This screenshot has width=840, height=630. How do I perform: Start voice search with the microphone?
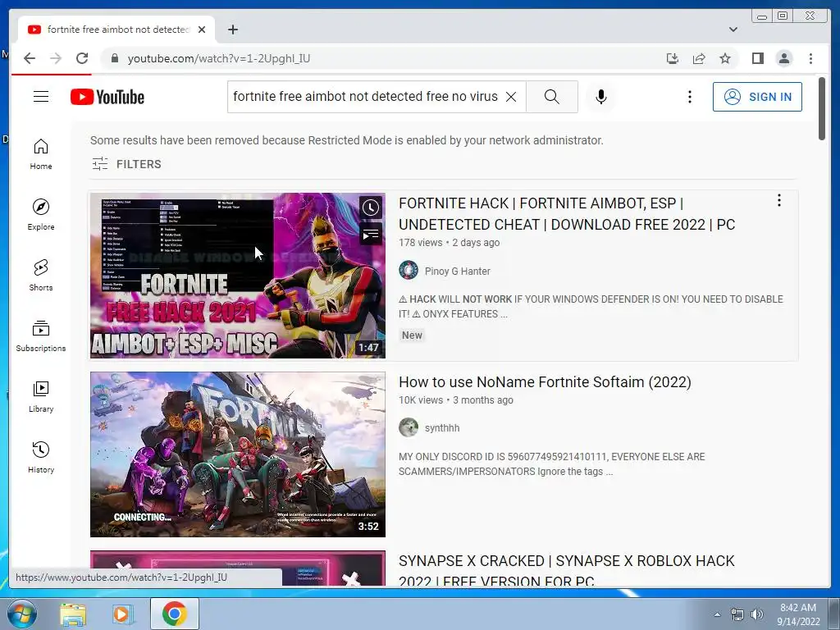pyautogui.click(x=601, y=97)
